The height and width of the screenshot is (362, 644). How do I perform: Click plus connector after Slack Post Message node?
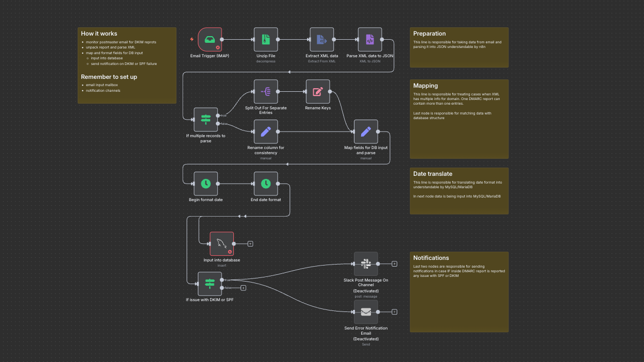click(394, 264)
